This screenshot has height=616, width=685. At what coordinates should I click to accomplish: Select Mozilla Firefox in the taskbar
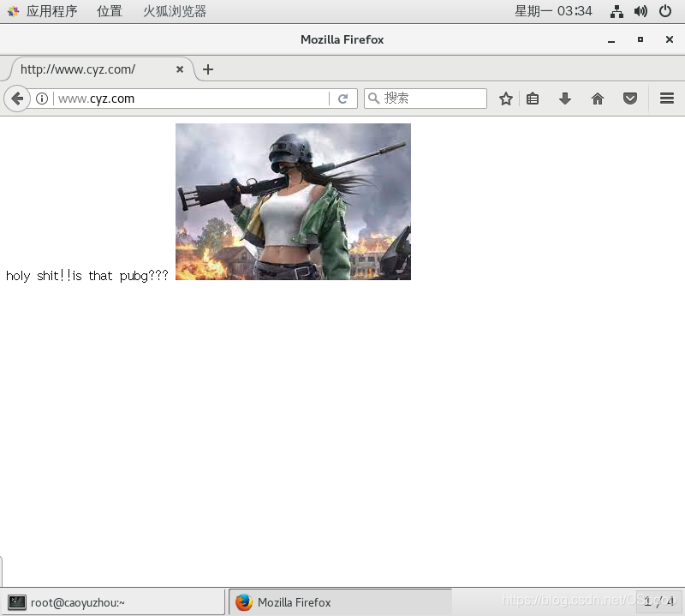tap(340, 602)
